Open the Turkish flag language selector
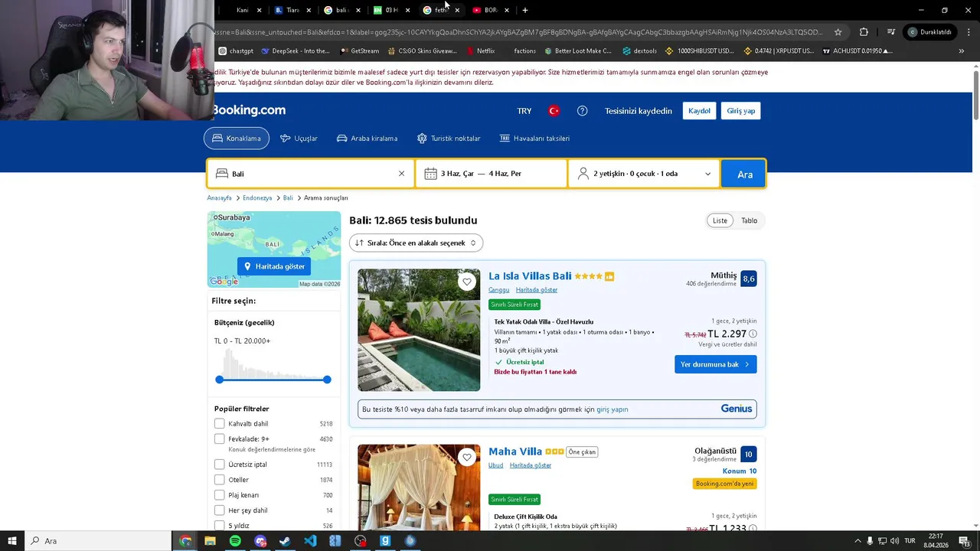The width and height of the screenshot is (980, 551). click(554, 111)
